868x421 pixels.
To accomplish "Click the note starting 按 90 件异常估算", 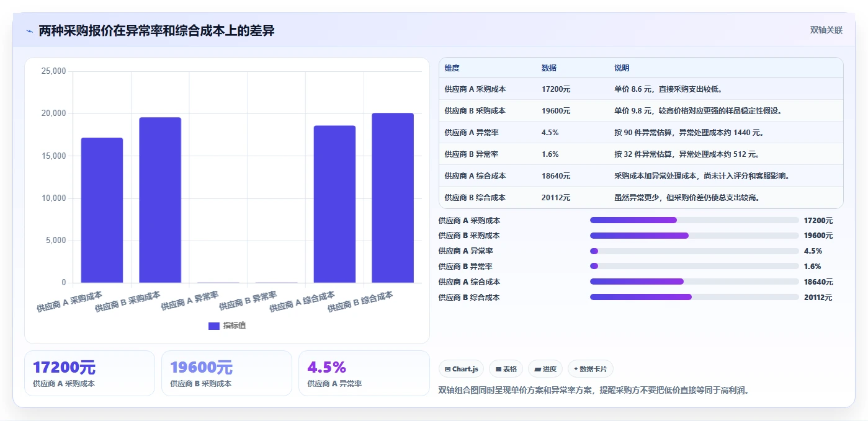I will pos(689,133).
